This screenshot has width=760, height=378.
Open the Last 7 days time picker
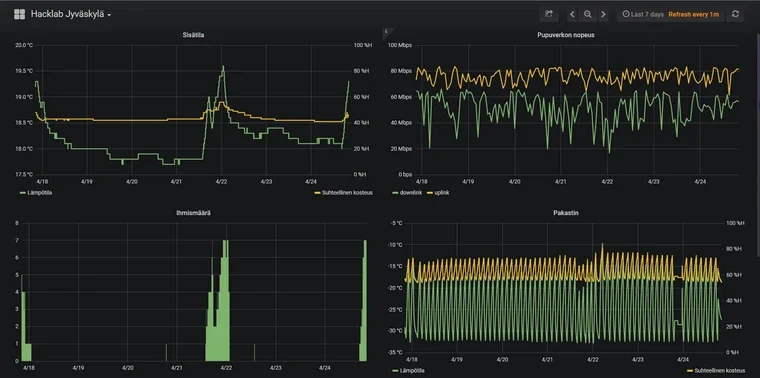coord(643,15)
